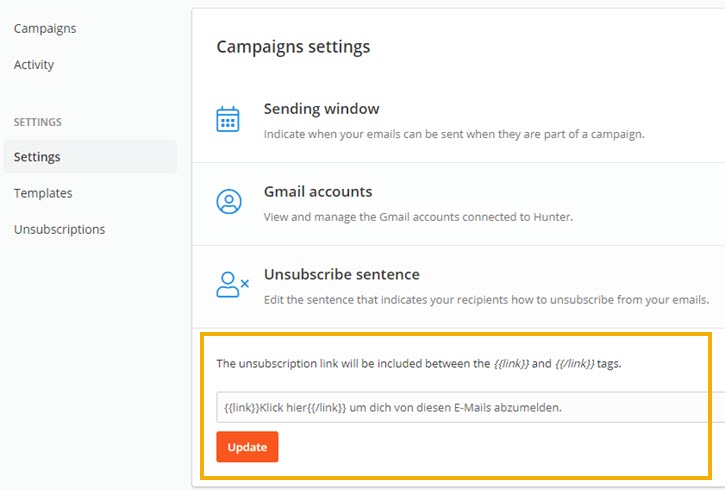
Task: Click the 'Edit the sentence that indicates' description
Action: click(486, 300)
